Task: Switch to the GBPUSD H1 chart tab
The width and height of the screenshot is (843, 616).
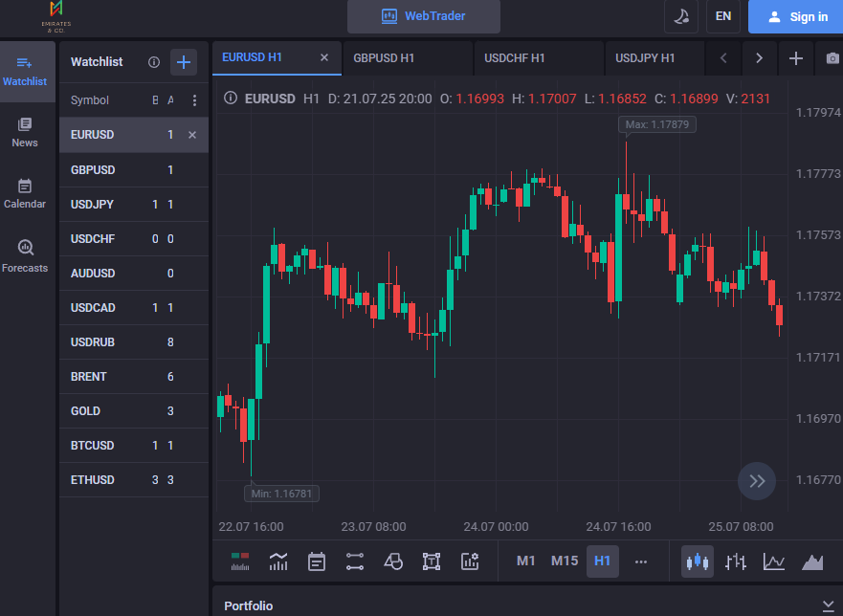Action: point(408,58)
